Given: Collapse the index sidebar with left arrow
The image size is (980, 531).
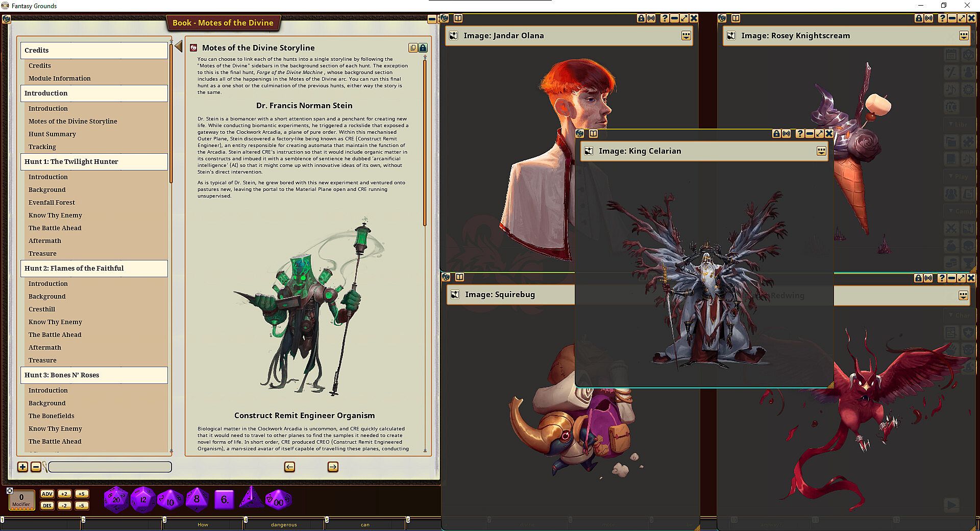Looking at the screenshot, I should 178,46.
